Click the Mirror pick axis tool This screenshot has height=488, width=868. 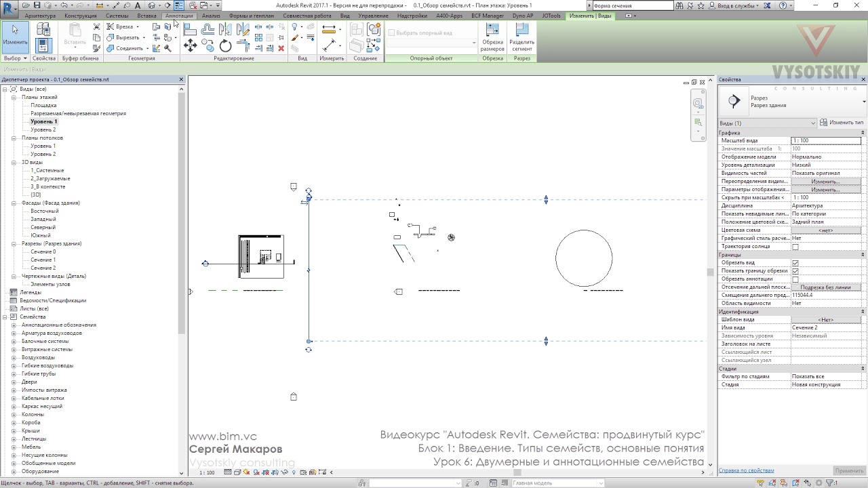pos(225,30)
